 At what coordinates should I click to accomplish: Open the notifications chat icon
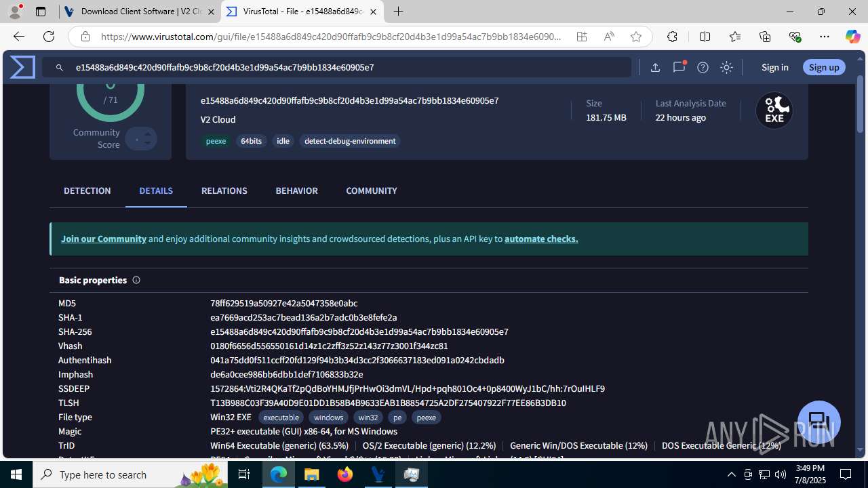[679, 66]
